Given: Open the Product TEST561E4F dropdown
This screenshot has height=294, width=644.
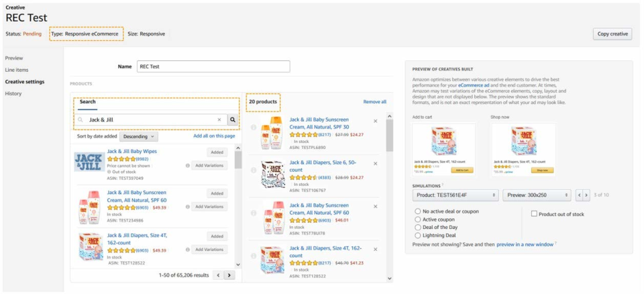Looking at the screenshot, I should (x=455, y=195).
